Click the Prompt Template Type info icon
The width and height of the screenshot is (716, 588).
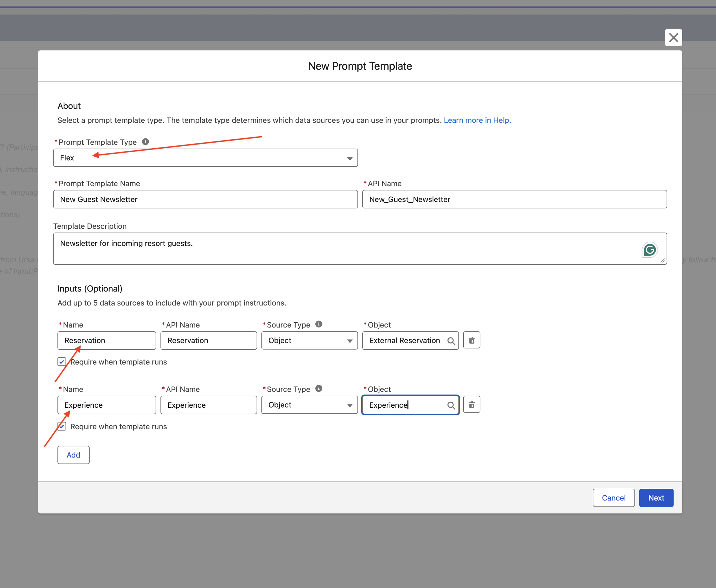pyautogui.click(x=145, y=142)
